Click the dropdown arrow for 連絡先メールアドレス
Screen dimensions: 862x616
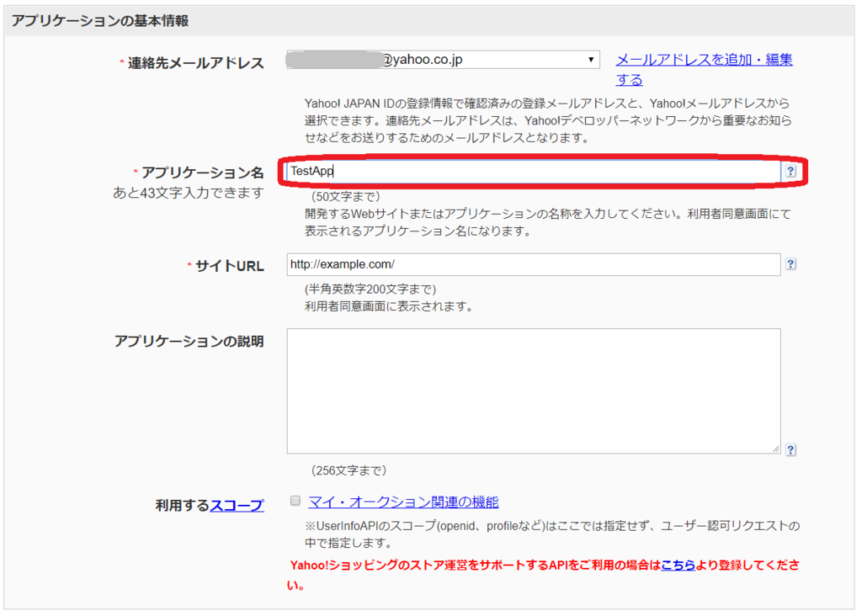pos(592,59)
